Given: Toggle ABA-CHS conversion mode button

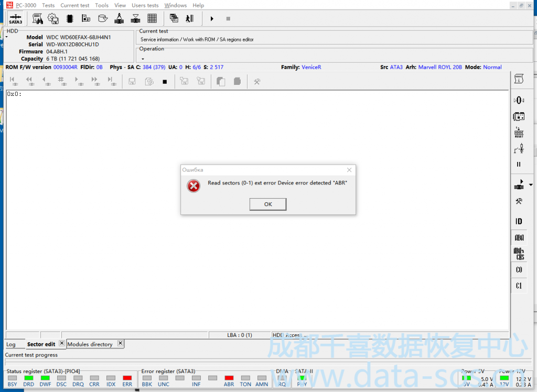Looking at the screenshot, I should tap(519, 254).
